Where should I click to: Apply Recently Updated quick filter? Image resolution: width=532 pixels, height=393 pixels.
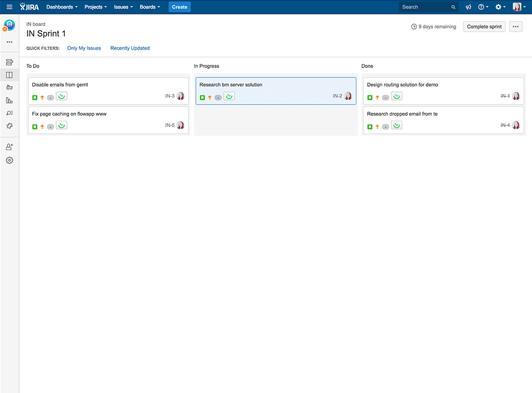tap(130, 48)
